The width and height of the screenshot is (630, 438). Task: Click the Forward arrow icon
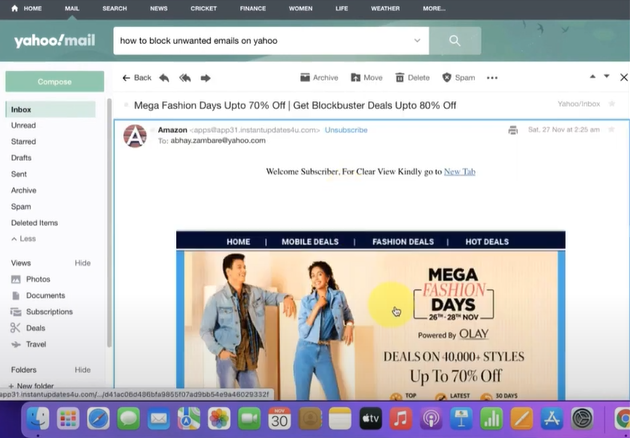pos(205,78)
